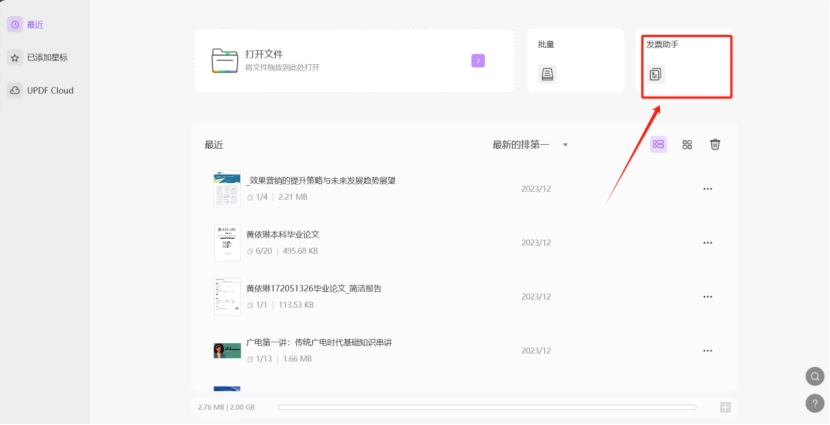Viewport: 830px width, 425px height.
Task: Open file 广电第一讲：传统广电时代基础知识串讲
Action: click(x=319, y=343)
